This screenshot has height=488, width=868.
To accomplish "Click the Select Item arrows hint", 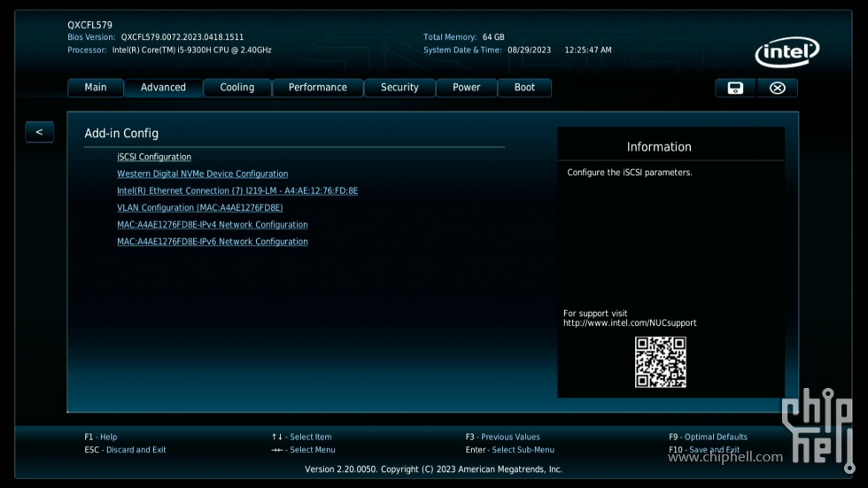I will (x=302, y=438).
